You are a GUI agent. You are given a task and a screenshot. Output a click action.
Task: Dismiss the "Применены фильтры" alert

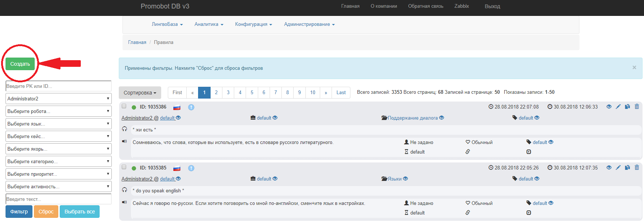(x=634, y=68)
